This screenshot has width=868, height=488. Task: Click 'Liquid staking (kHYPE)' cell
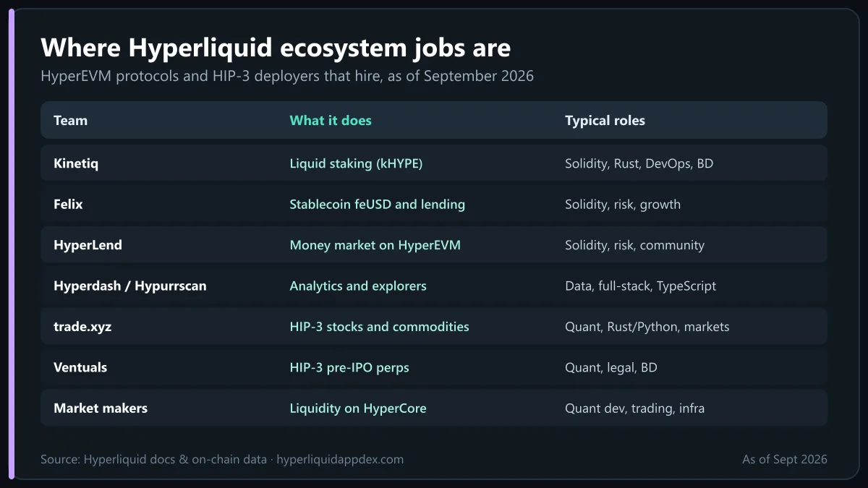(356, 163)
